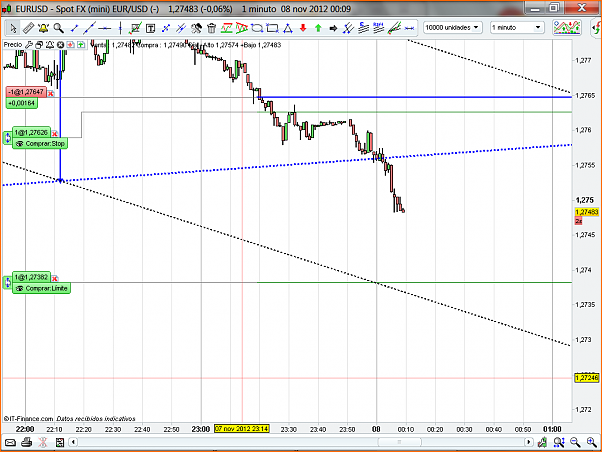
Task: Select the magnifying glass zoom tool
Action: point(58,28)
